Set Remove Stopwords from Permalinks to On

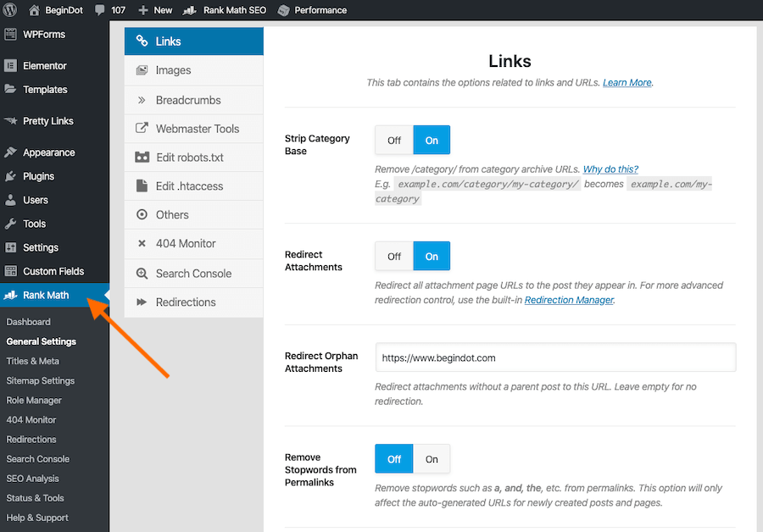tap(432, 459)
